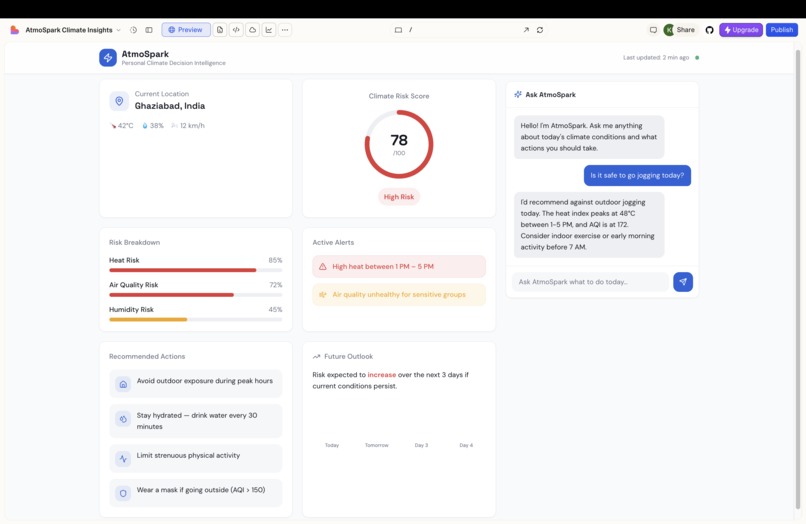Viewport: 806px width, 524px height.
Task: Click the High Risk badge
Action: coord(399,197)
